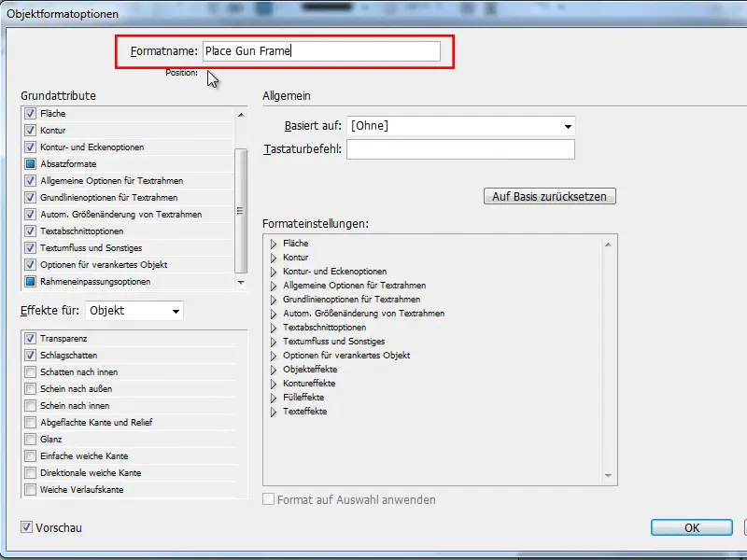747x560 pixels.
Task: Open the Basiert auf dropdown
Action: click(x=460, y=126)
